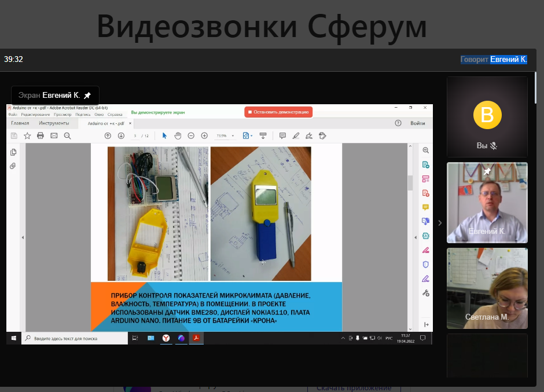
Task: Select the Вы participant tile avatar
Action: (487, 115)
